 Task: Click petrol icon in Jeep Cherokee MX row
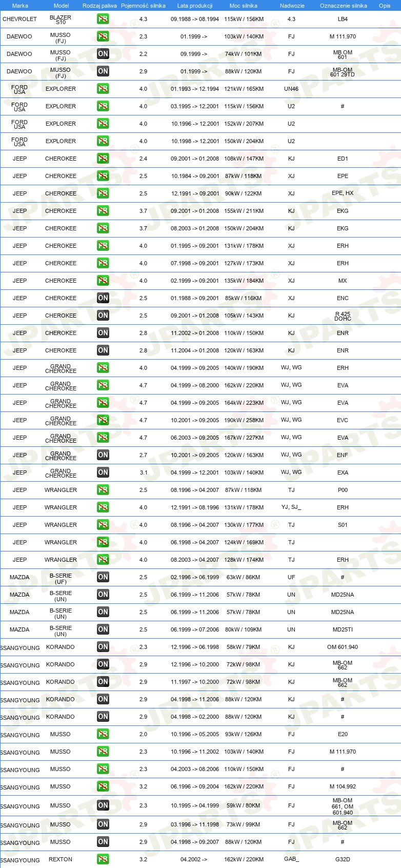103,281
